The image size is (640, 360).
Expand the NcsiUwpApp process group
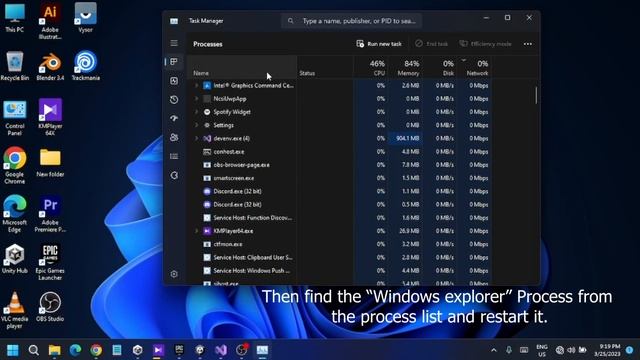tap(196, 98)
